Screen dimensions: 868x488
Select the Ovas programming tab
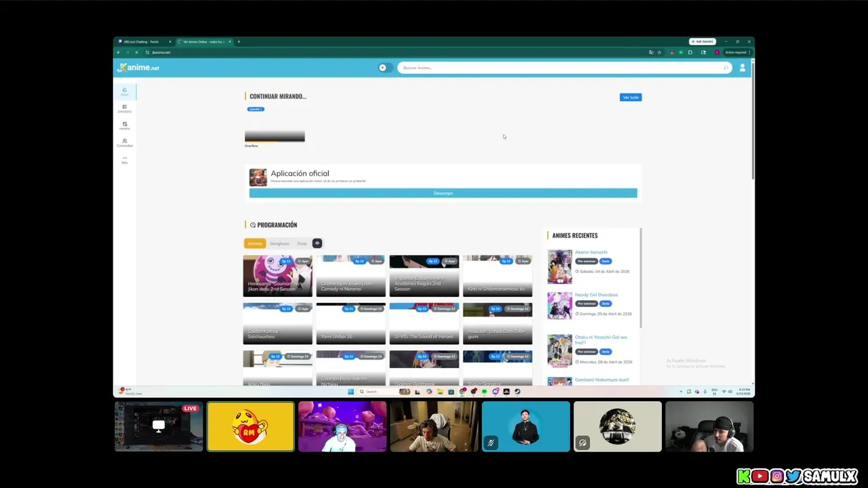click(x=302, y=243)
